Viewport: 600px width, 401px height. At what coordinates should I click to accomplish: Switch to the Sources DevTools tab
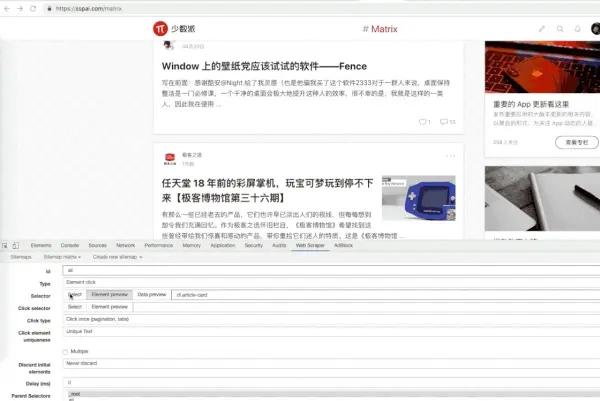tap(98, 245)
